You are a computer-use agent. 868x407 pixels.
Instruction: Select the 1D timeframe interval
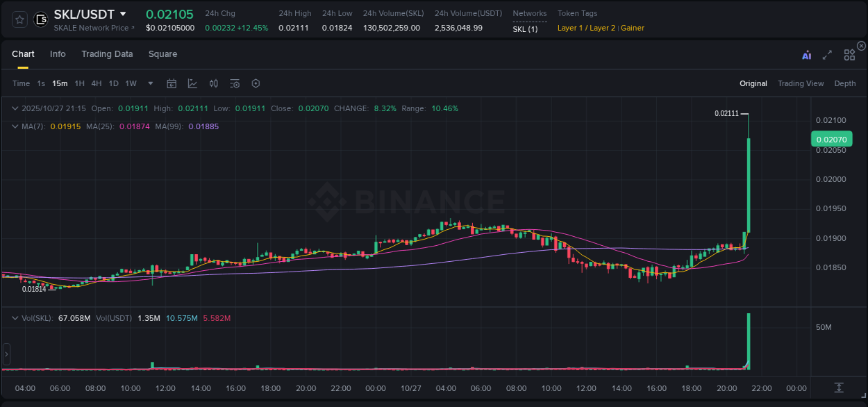(113, 83)
